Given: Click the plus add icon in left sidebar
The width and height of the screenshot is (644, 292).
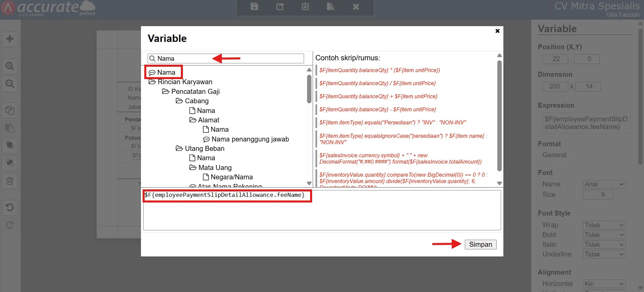Looking at the screenshot, I should point(10,39).
